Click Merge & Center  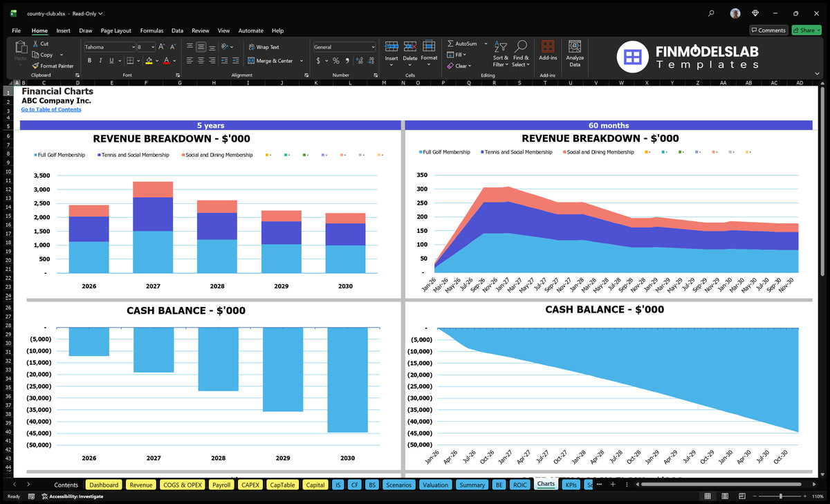pyautogui.click(x=270, y=61)
